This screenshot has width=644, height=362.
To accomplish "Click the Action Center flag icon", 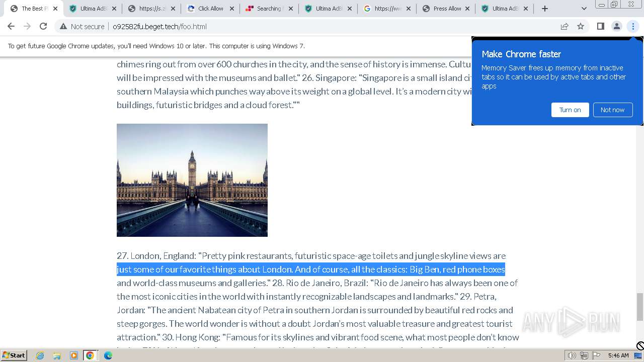I will click(596, 355).
